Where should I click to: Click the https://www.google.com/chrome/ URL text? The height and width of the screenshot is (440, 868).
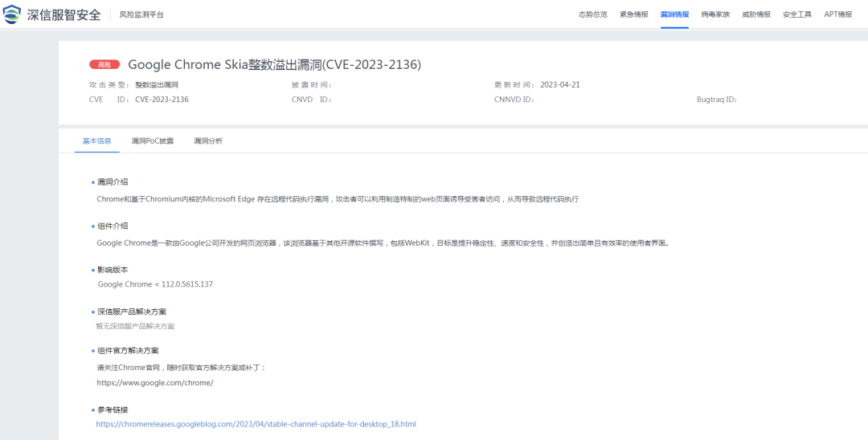pos(155,382)
